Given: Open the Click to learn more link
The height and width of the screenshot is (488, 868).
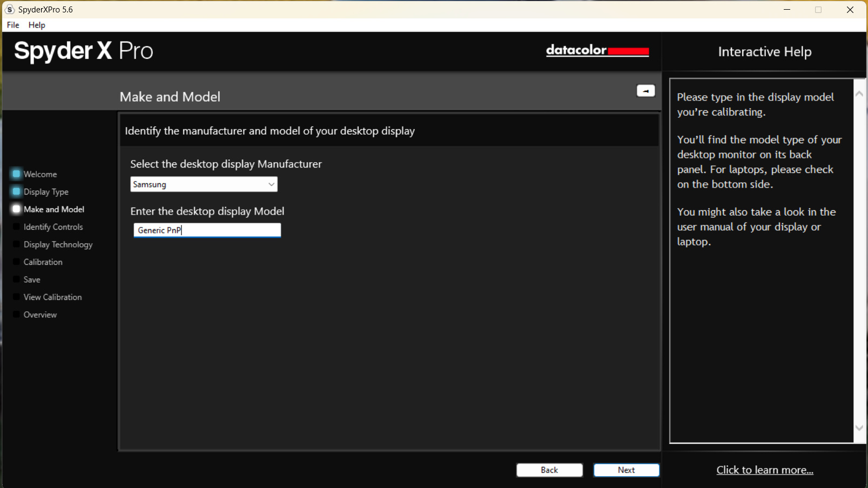Looking at the screenshot, I should (x=765, y=470).
